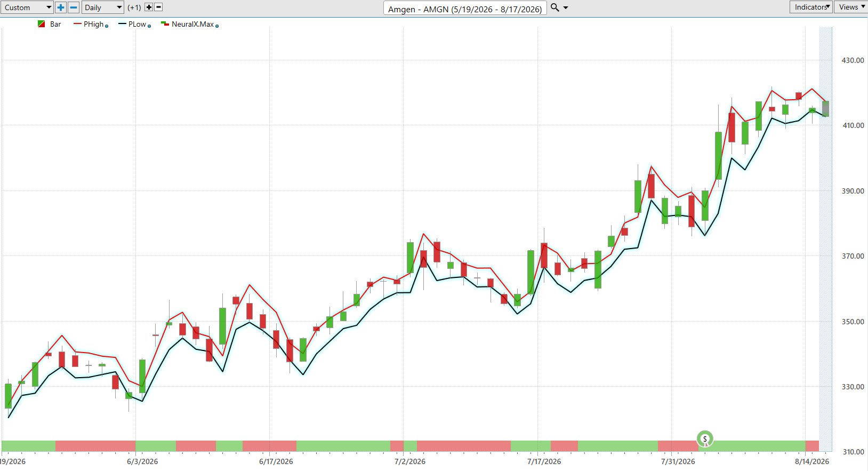The image size is (868, 471).
Task: Click the (+1) forecast offset label
Action: click(134, 7)
